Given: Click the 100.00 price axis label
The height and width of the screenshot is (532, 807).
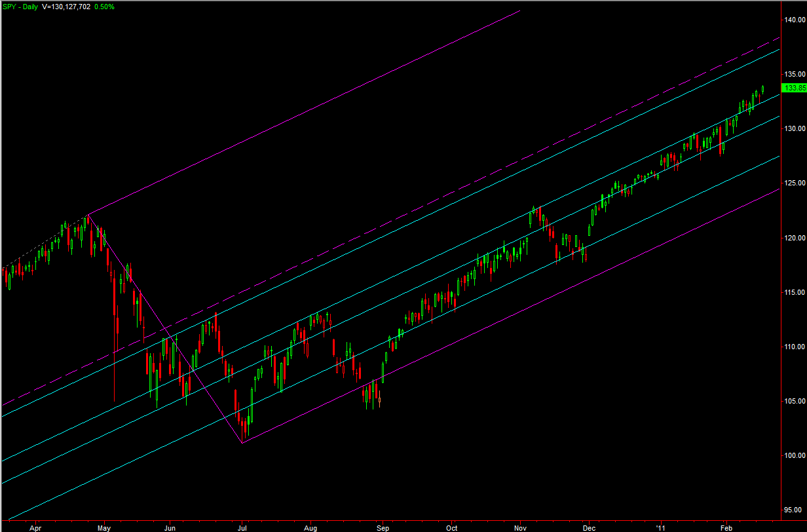Looking at the screenshot, I should 795,455.
